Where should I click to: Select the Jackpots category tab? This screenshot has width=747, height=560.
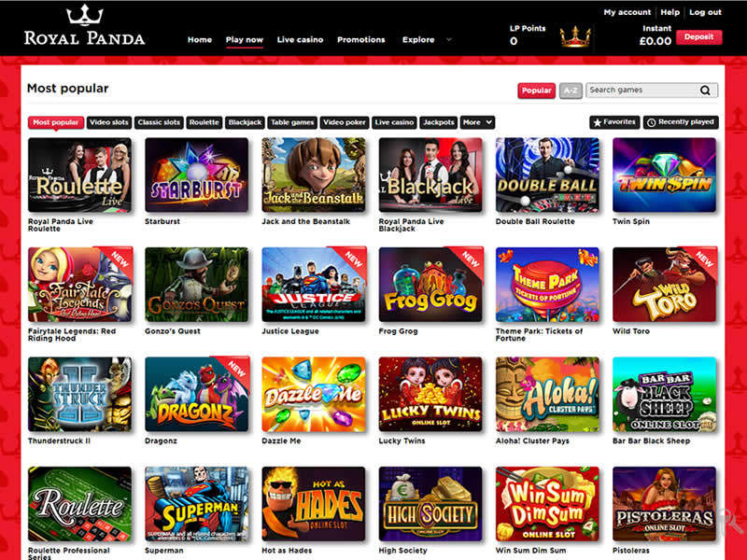[439, 122]
